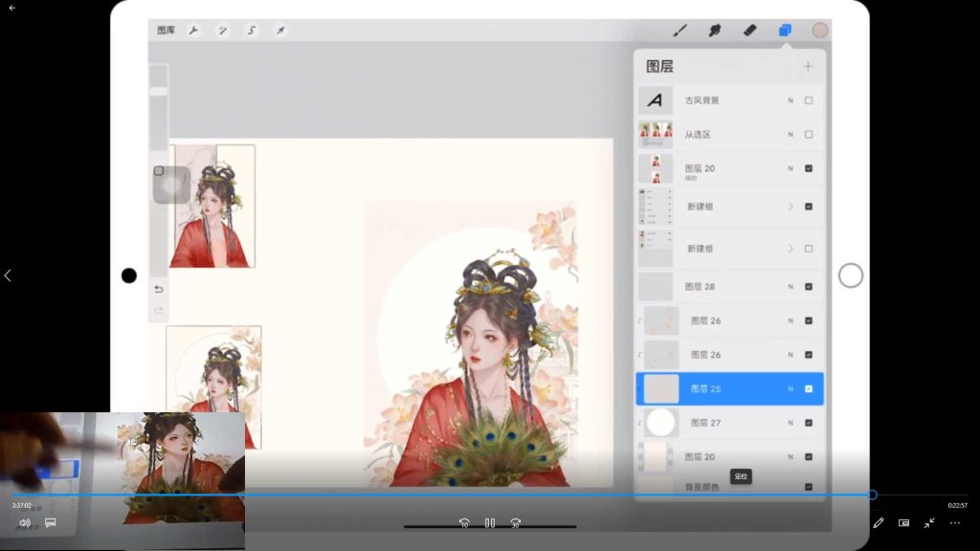The image size is (980, 551).
Task: Open the Actions wrench menu
Action: [193, 31]
